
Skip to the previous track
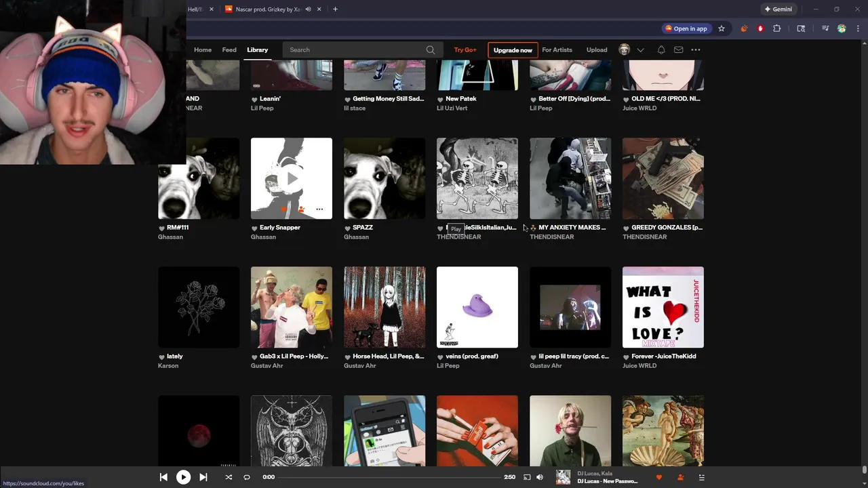point(163,477)
